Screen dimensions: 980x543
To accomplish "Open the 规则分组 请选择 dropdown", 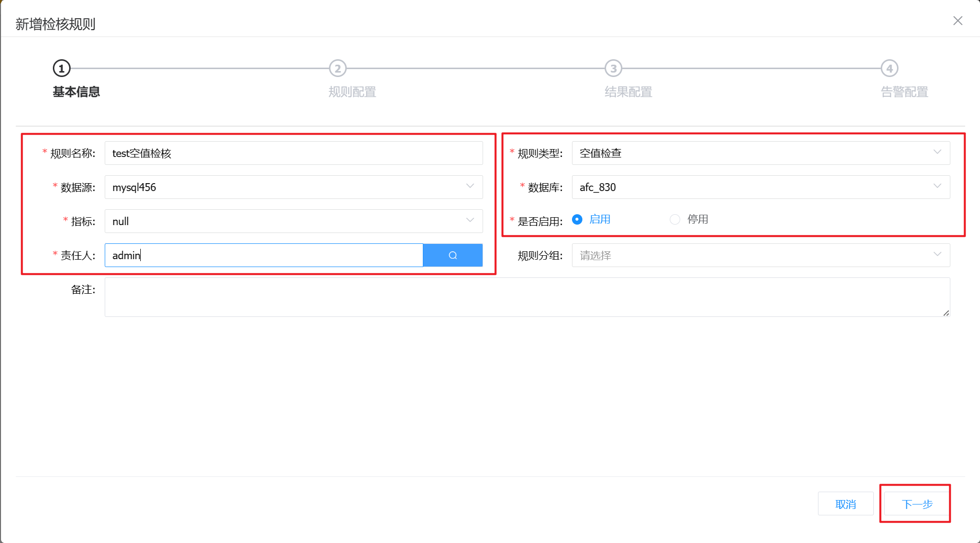I will point(761,255).
